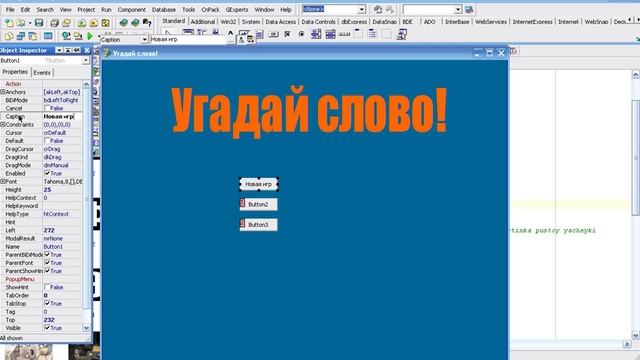Screen dimensions: 640x360
Task: Click the Toggle Form/Unit icon
Action: tap(32, 36)
